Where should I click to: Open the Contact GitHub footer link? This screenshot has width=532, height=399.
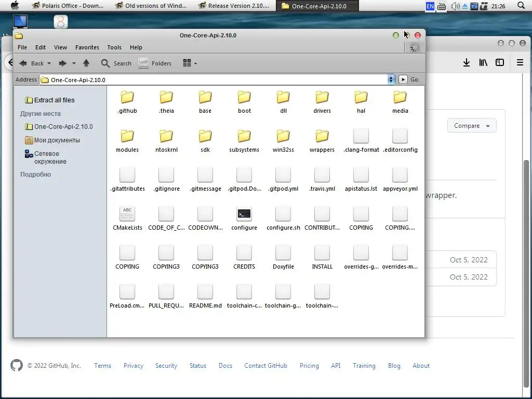click(x=265, y=366)
